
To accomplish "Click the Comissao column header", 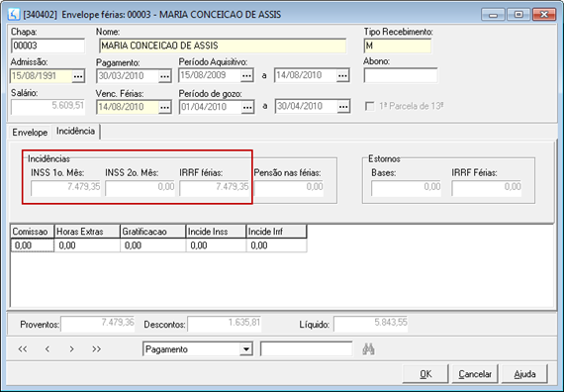I will click(x=33, y=232).
